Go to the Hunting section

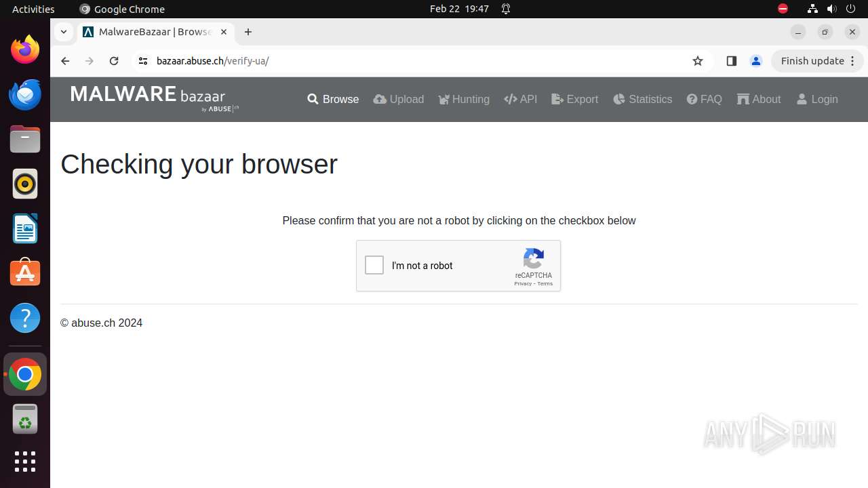coord(464,99)
